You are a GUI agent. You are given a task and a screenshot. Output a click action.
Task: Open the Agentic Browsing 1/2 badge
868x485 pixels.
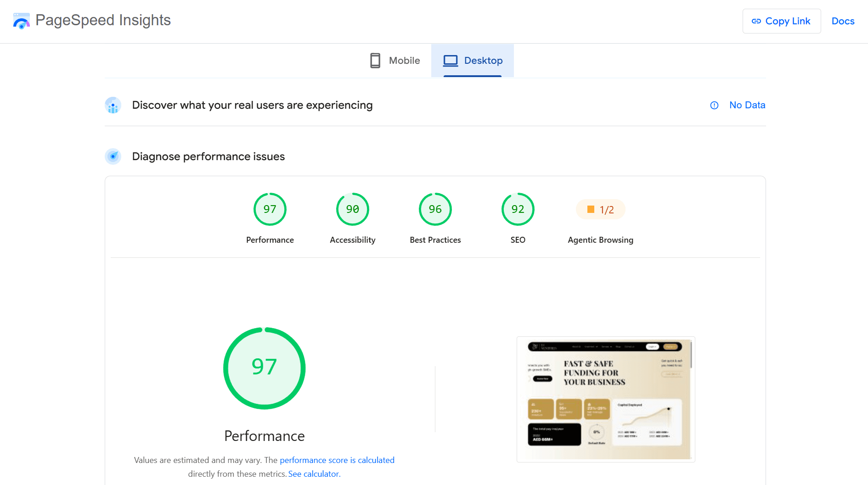[x=600, y=210]
